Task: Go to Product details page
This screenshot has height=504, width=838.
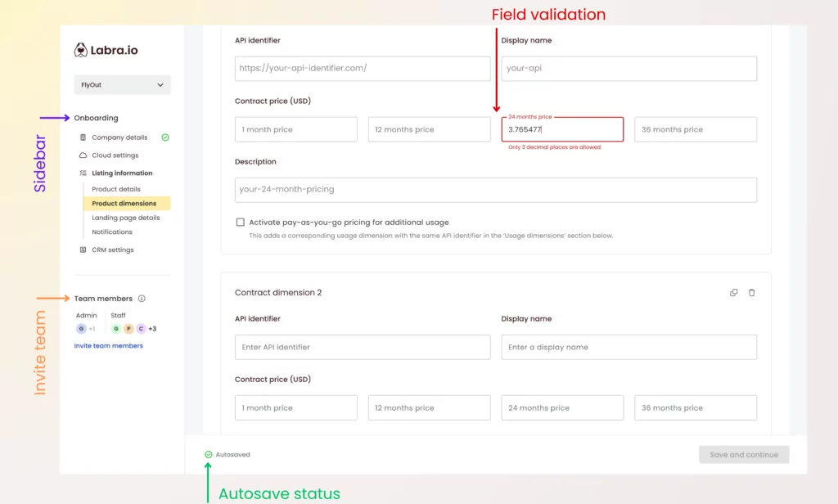Action: pos(116,189)
